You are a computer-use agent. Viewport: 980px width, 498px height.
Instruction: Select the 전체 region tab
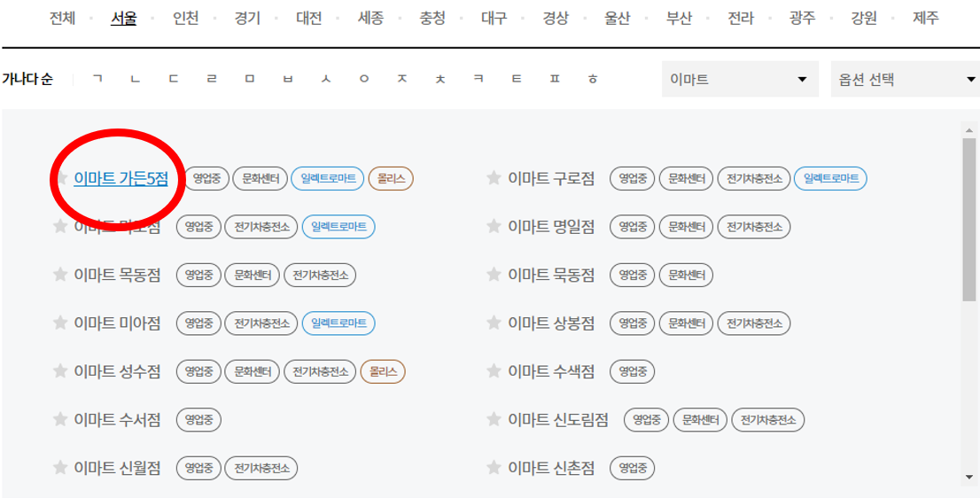tap(62, 18)
